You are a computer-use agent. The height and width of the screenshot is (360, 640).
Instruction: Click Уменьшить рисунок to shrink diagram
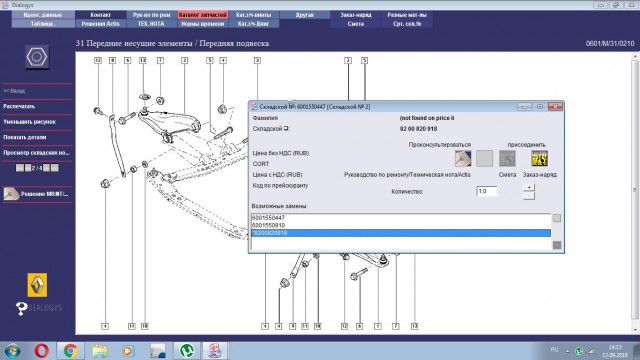point(29,122)
